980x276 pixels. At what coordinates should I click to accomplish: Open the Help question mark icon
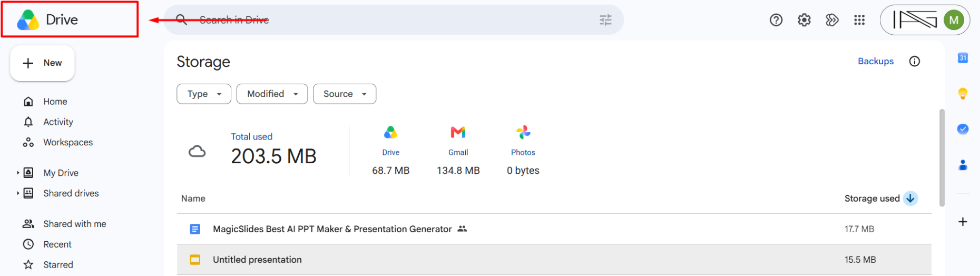776,20
